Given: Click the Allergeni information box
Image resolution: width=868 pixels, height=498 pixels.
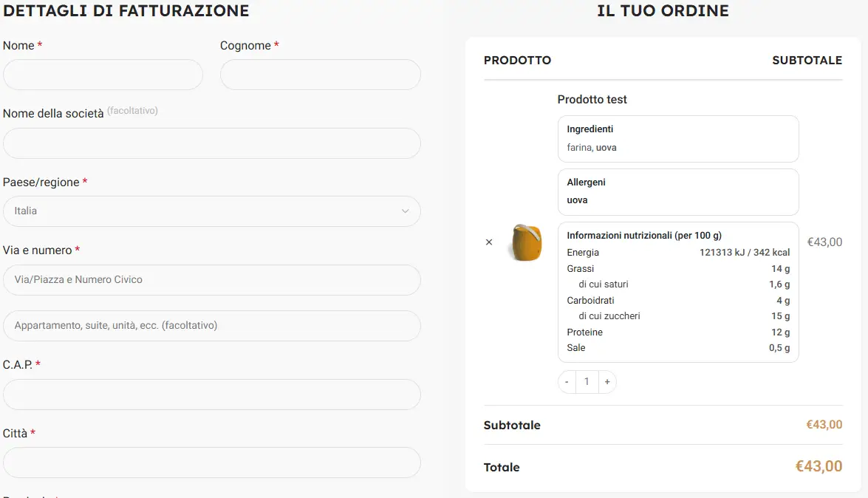Looking at the screenshot, I should tap(677, 191).
